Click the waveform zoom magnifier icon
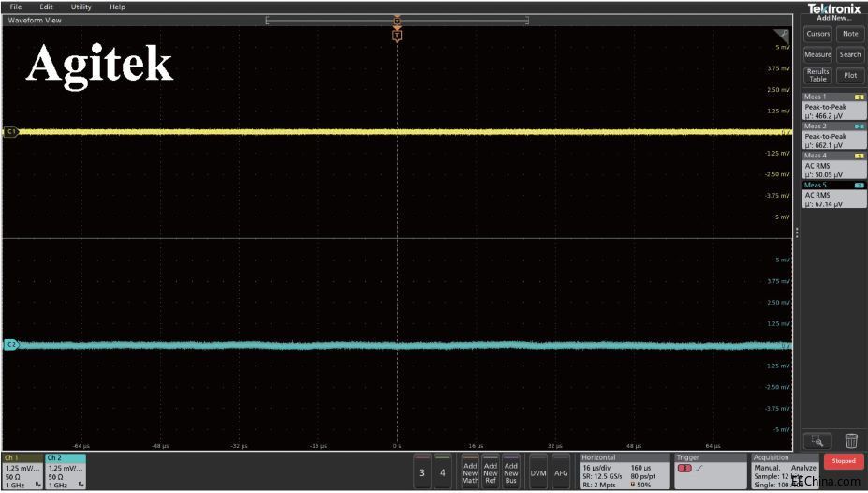This screenshot has width=868, height=493. tap(817, 441)
